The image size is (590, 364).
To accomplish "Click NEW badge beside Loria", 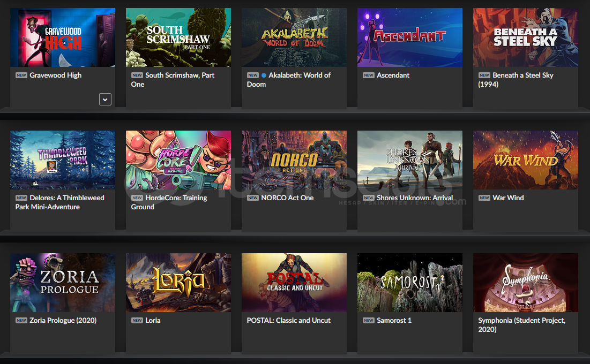I will (137, 321).
